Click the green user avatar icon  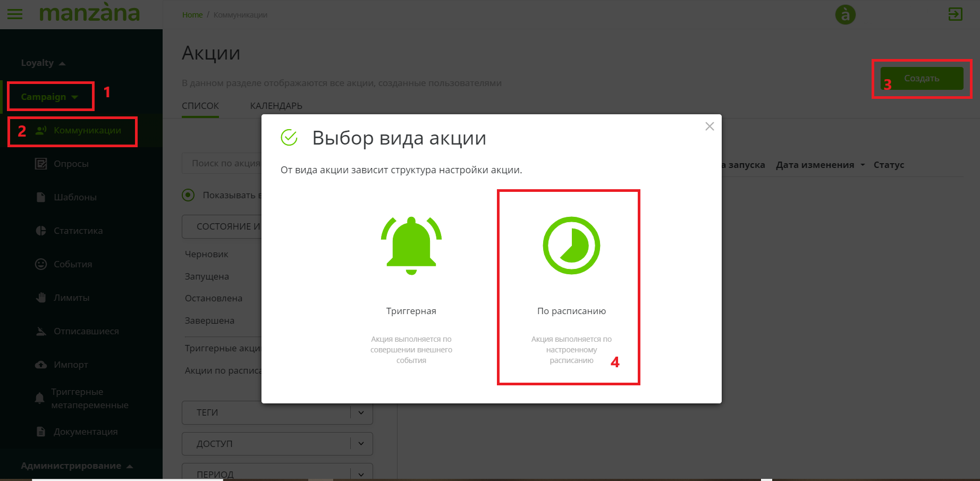(845, 14)
